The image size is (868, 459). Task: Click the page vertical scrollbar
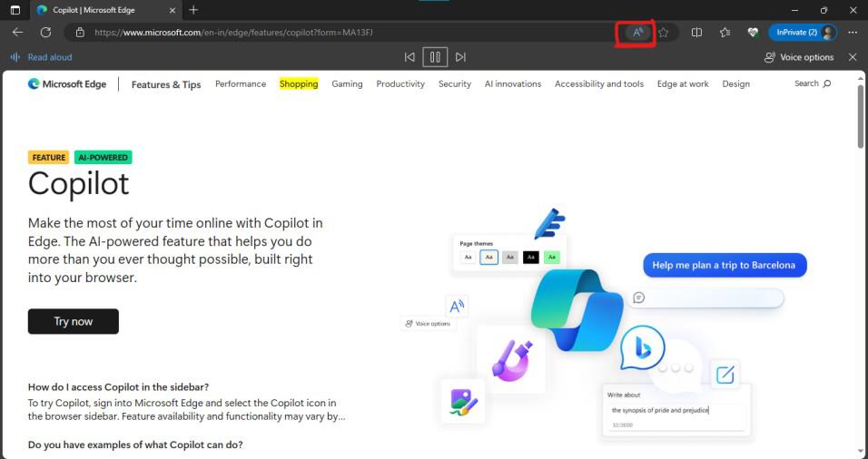point(861,116)
